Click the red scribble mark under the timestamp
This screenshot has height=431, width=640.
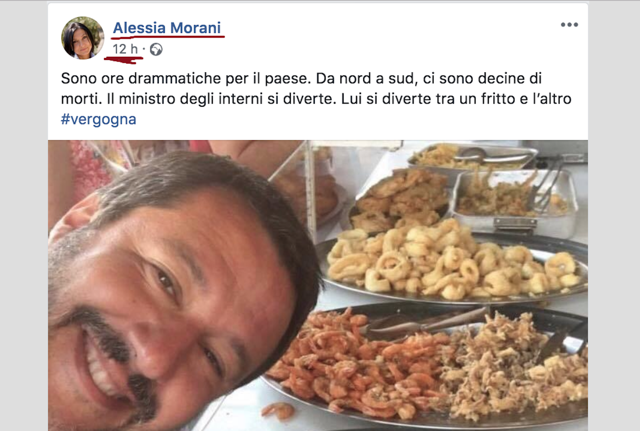pyautogui.click(x=123, y=60)
